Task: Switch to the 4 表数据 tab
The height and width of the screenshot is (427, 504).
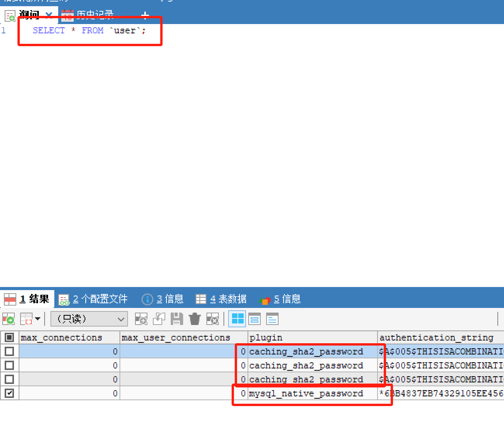Action: click(x=220, y=299)
